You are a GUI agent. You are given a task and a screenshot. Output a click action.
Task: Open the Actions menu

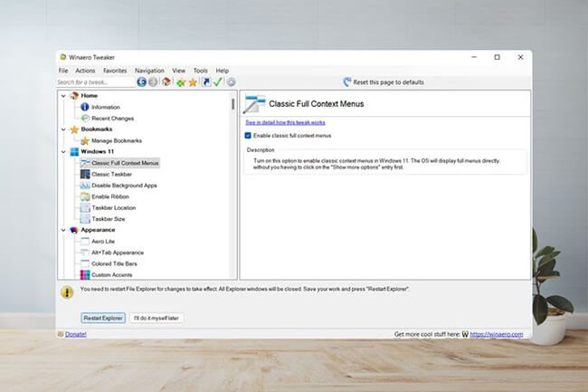[85, 71]
